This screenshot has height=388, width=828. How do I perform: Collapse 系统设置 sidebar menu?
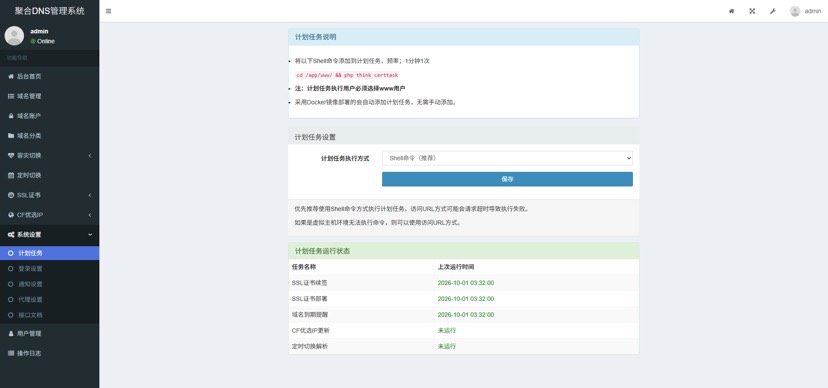[x=50, y=235]
